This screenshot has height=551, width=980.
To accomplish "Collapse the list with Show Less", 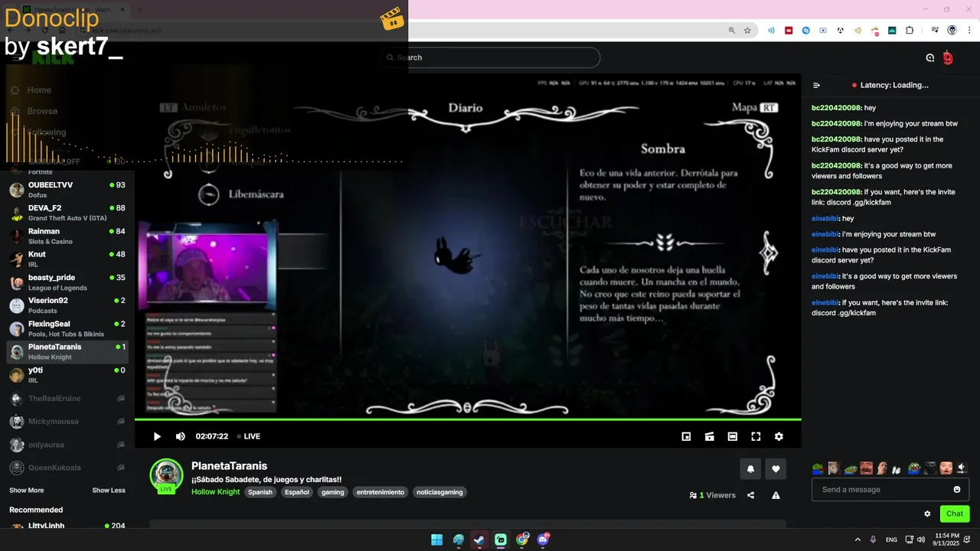I will click(109, 491).
